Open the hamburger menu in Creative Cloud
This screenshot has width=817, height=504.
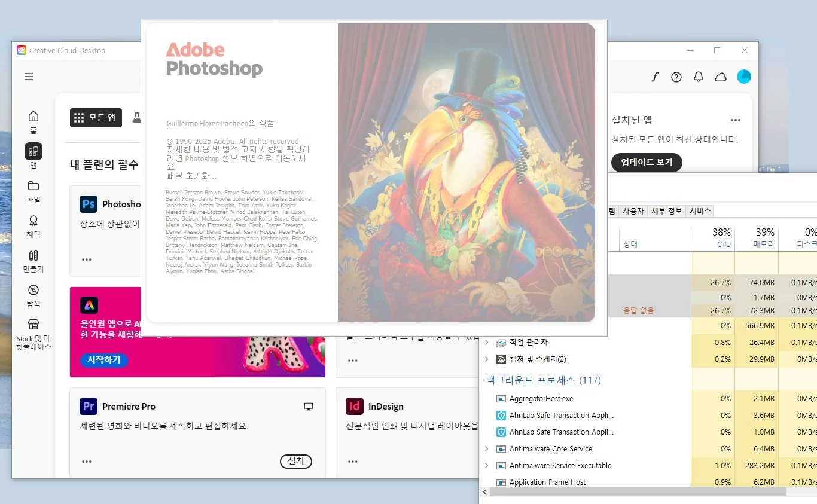pos(29,77)
